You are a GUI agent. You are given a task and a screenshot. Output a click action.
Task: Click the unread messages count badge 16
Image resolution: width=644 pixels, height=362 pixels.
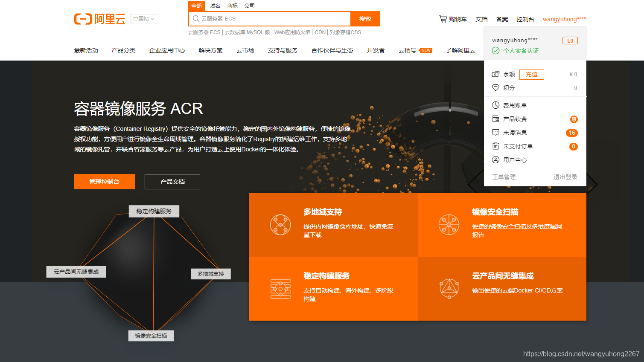pyautogui.click(x=572, y=133)
